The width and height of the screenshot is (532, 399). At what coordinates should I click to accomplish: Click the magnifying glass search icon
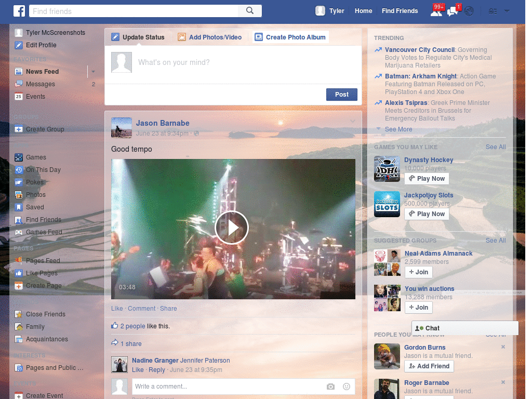(249, 10)
